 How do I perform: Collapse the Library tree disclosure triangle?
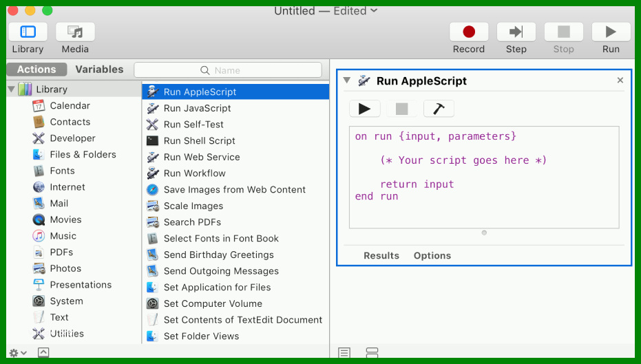11,89
